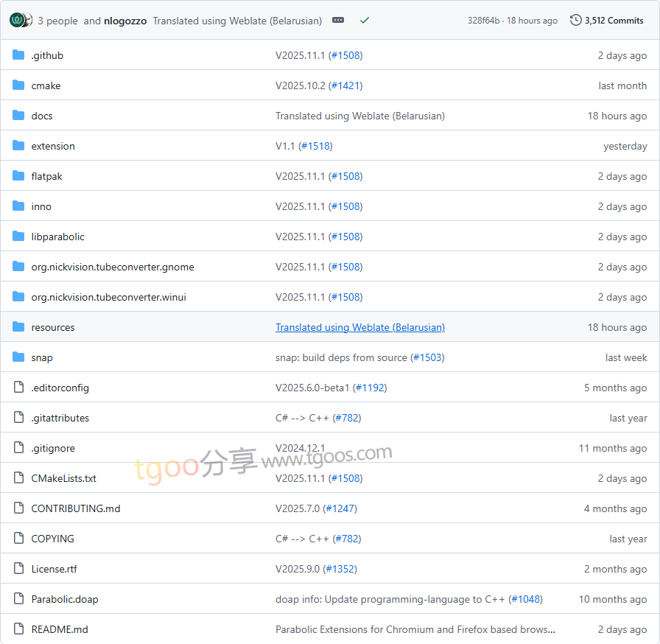Open pull request #1518 link
Screen dimensions: 660x644
click(x=315, y=146)
